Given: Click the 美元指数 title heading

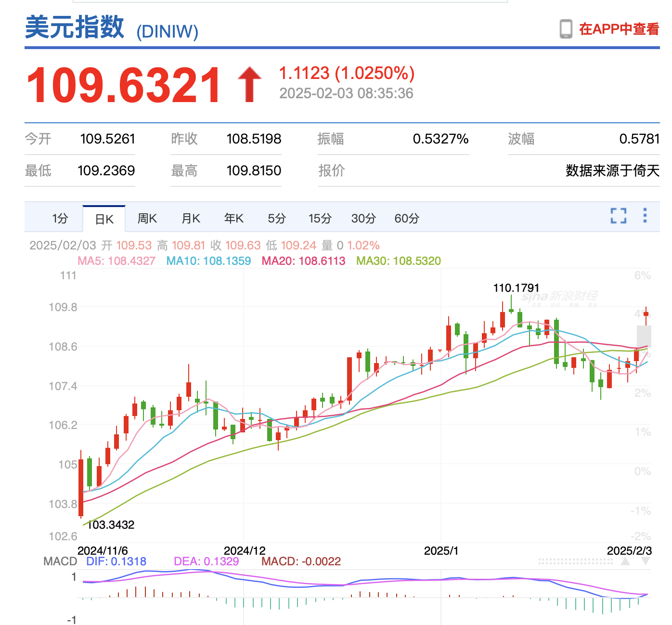Looking at the screenshot, I should (75, 29).
